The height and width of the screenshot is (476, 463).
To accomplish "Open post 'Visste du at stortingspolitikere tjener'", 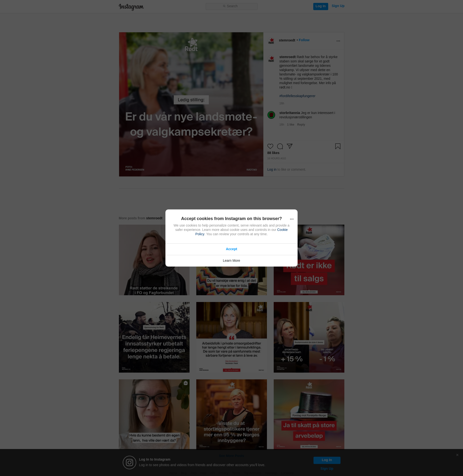I will (231, 414).
